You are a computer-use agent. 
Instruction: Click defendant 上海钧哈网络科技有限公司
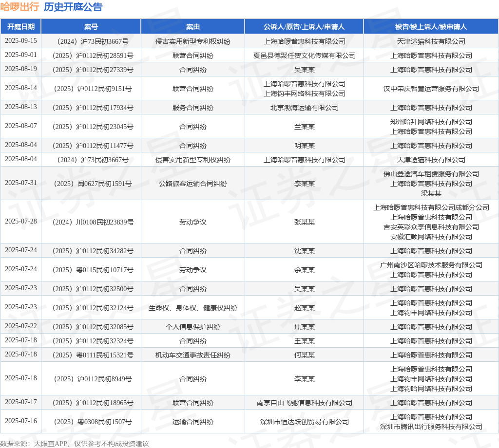click(431, 389)
